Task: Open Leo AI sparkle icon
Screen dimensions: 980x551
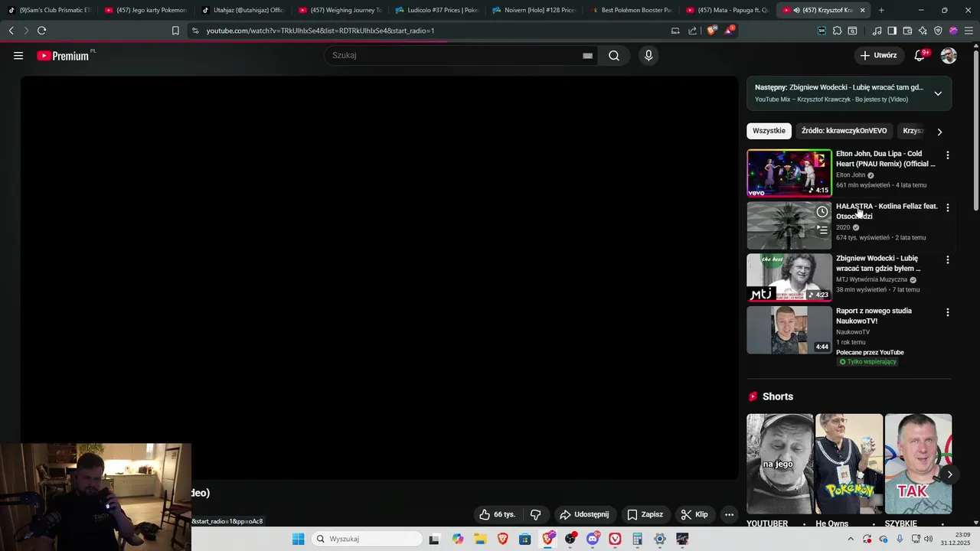Action: coord(923,31)
